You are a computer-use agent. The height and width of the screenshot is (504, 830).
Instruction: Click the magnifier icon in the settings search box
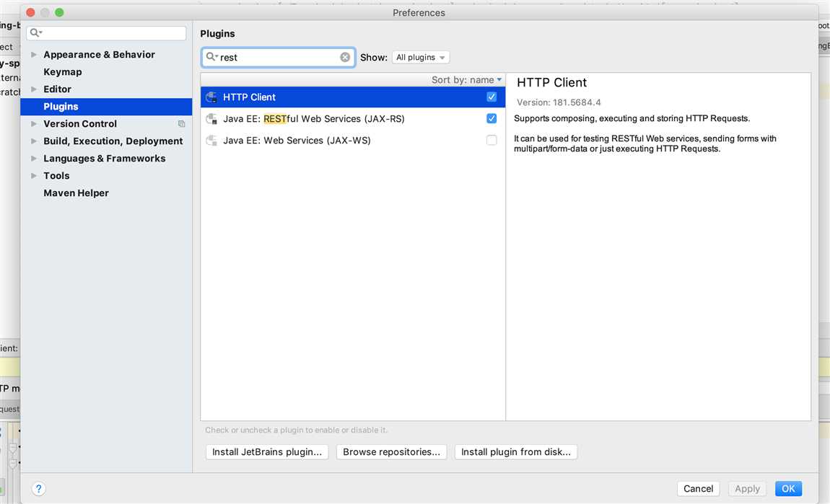(x=35, y=32)
